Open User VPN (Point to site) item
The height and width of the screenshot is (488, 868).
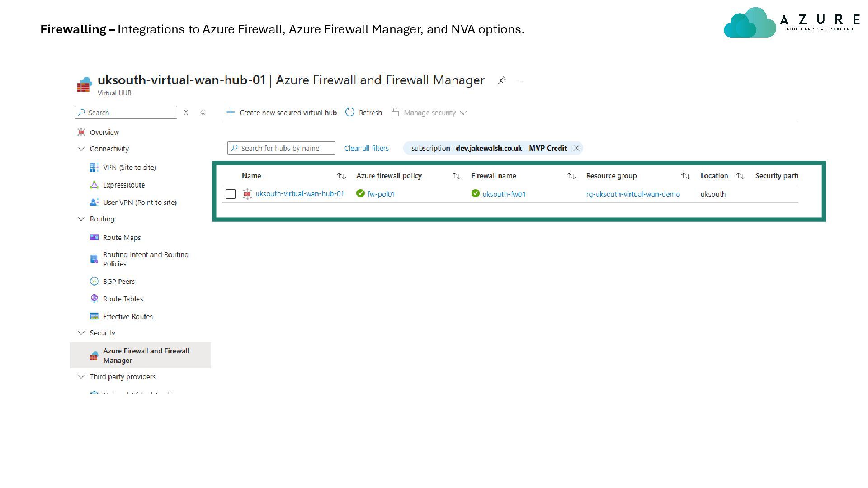[140, 202]
